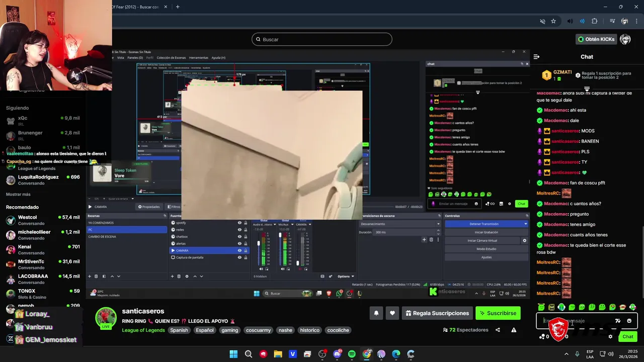
Task: Open Discord from the taskbar
Action: 337,354
